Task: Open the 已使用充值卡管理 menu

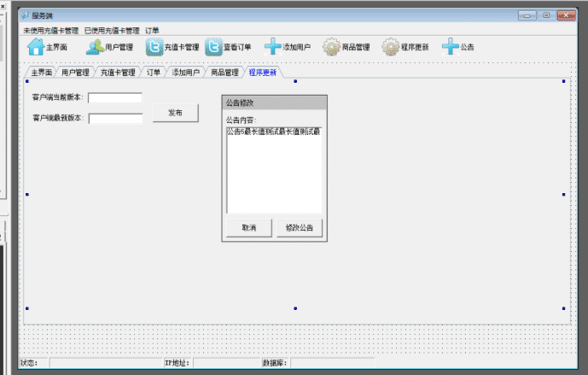Action: point(112,31)
